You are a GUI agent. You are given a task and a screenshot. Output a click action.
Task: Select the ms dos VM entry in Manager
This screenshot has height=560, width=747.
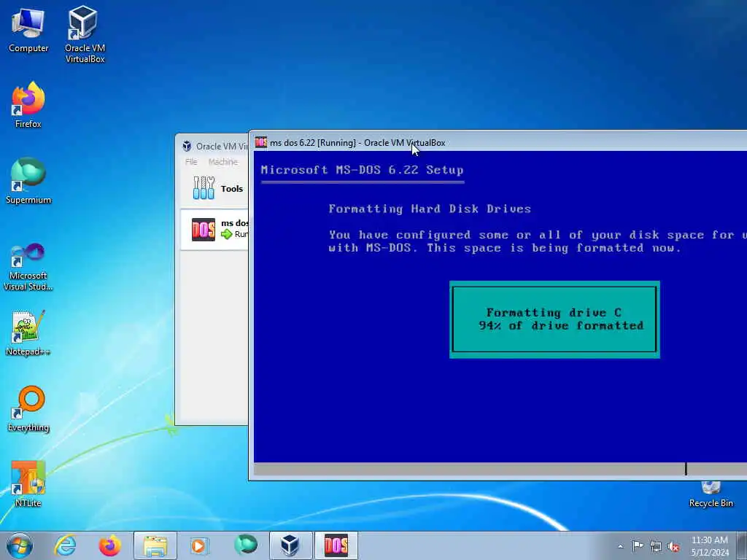[215, 229]
